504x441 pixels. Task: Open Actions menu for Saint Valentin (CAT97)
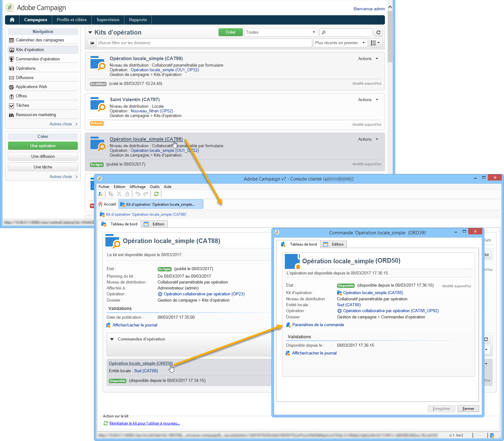[x=368, y=100]
